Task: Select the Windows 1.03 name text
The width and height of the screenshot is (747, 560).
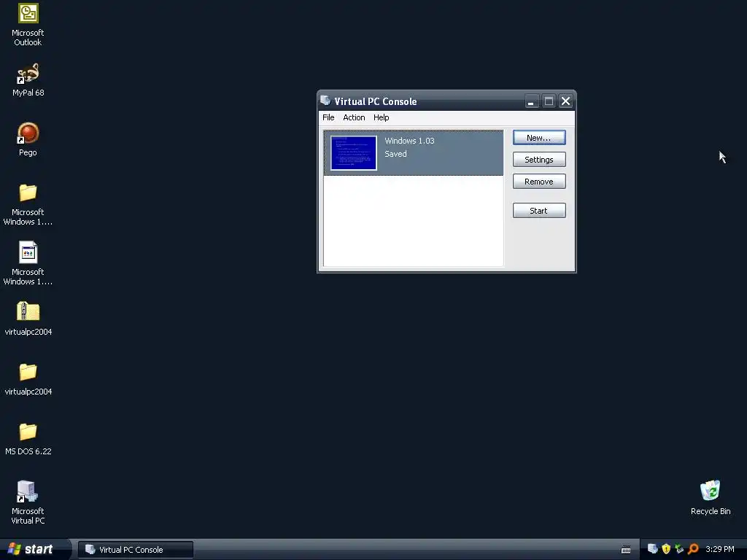Action: tap(409, 141)
